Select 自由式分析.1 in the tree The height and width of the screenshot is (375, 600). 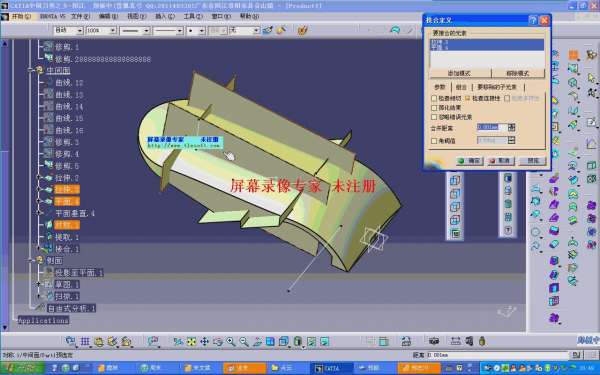pyautogui.click(x=71, y=308)
